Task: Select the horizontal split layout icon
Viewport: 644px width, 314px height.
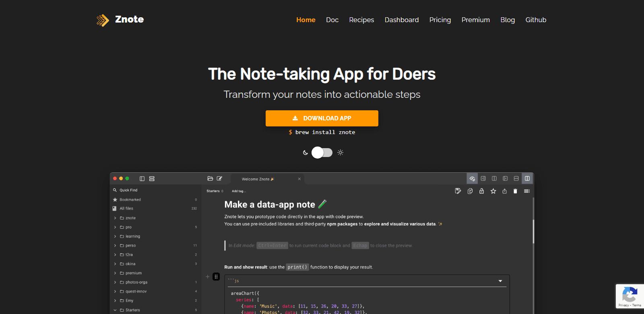Action: (x=516, y=178)
